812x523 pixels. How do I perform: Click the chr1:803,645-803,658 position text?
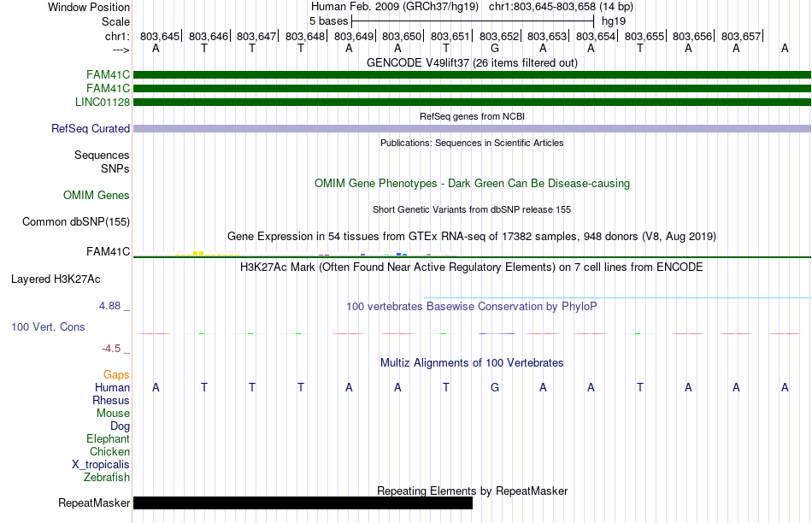pyautogui.click(x=561, y=7)
